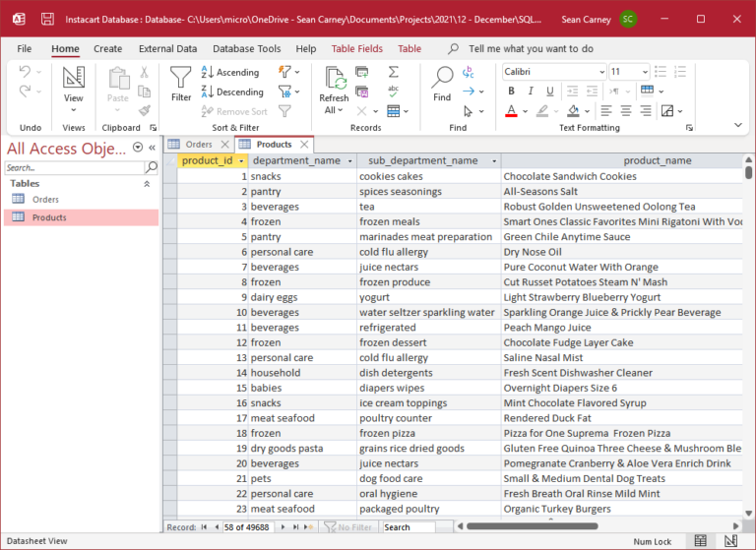Switch to layout view in status bar
756x550 pixels.
coord(730,540)
